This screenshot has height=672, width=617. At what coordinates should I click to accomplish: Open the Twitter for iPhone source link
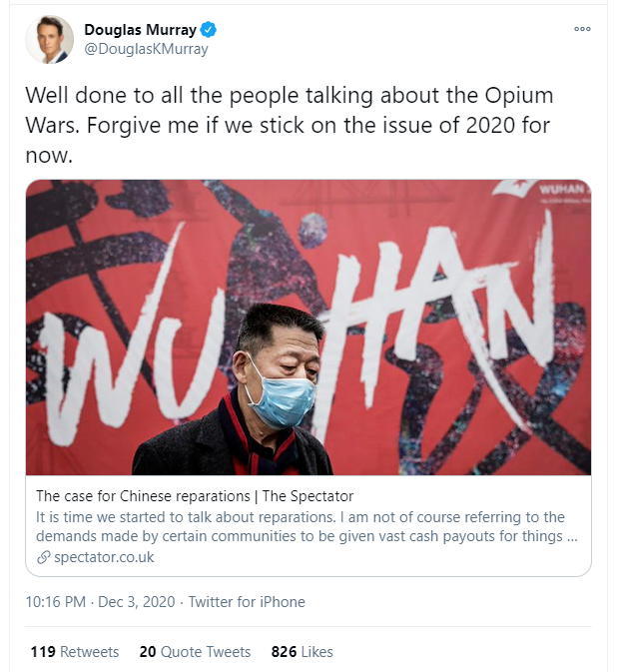(x=247, y=602)
